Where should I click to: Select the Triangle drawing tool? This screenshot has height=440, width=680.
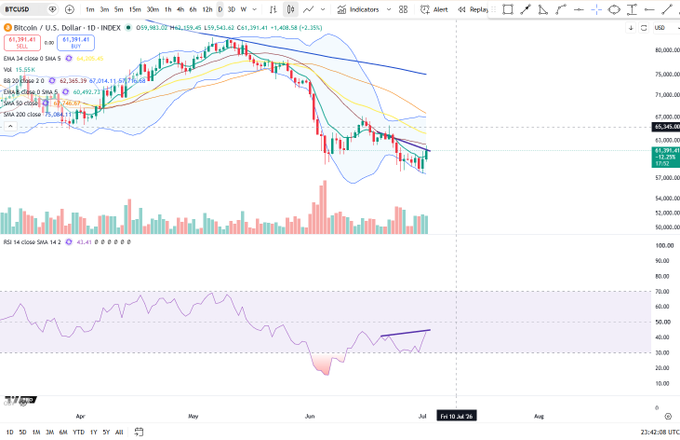543,10
